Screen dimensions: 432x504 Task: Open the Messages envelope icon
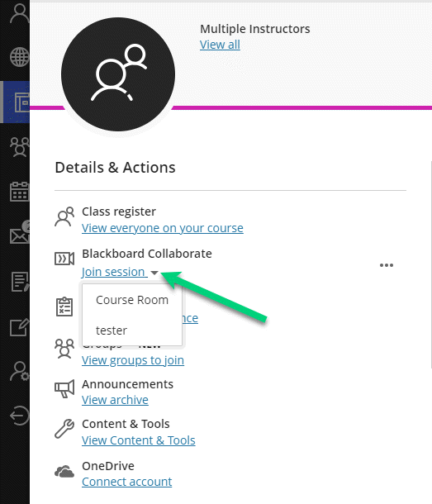tap(19, 233)
